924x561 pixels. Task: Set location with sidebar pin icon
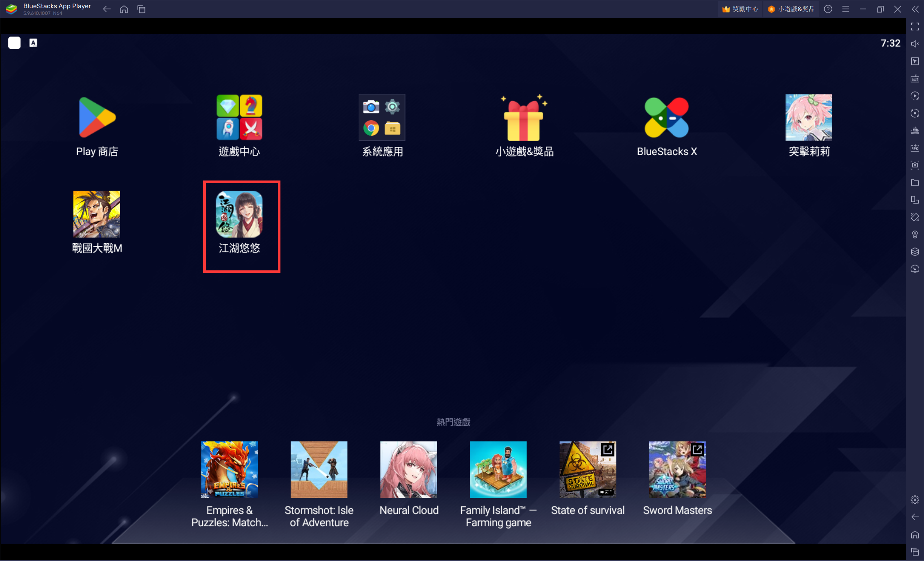click(x=915, y=234)
